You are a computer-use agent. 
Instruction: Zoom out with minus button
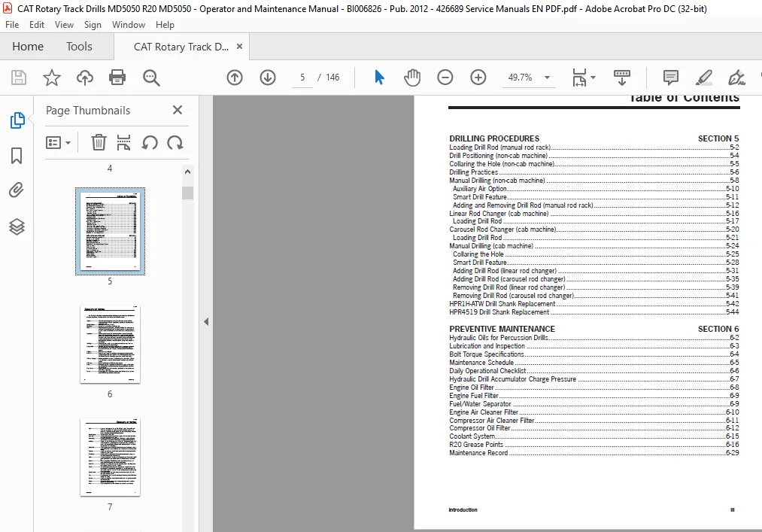(445, 78)
